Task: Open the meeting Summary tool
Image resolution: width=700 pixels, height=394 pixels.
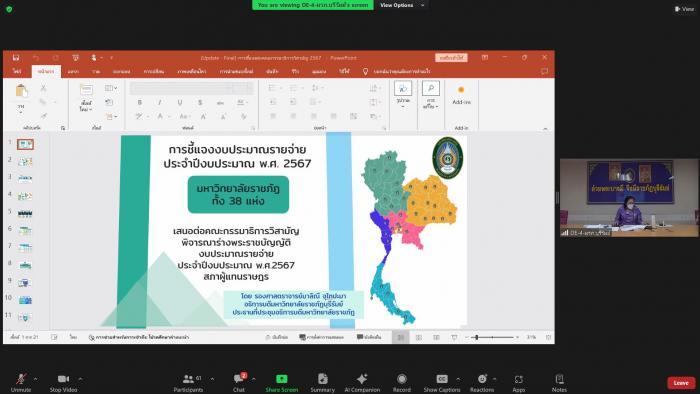Action: (322, 382)
